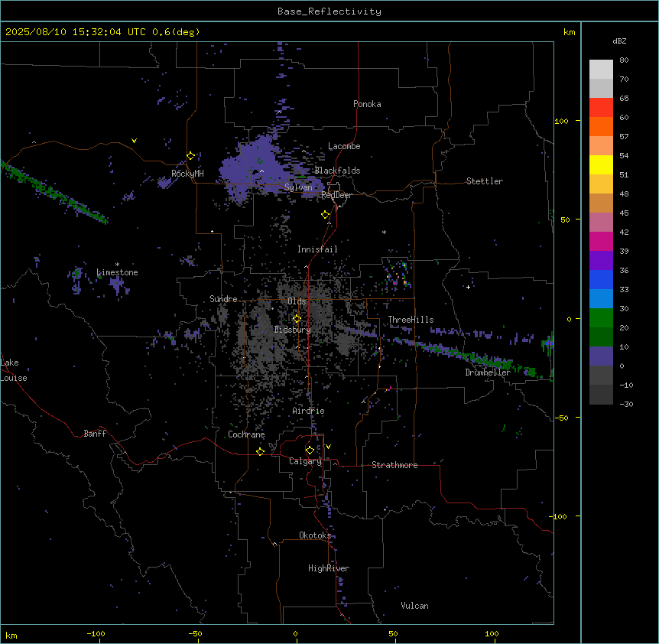
Task: Click the RockyMH label
Action: (x=187, y=174)
